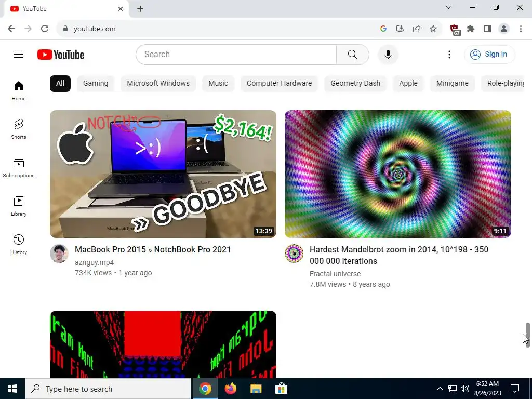Viewport: 532px width, 399px height.
Task: Start voice search with microphone icon
Action: pyautogui.click(x=388, y=54)
